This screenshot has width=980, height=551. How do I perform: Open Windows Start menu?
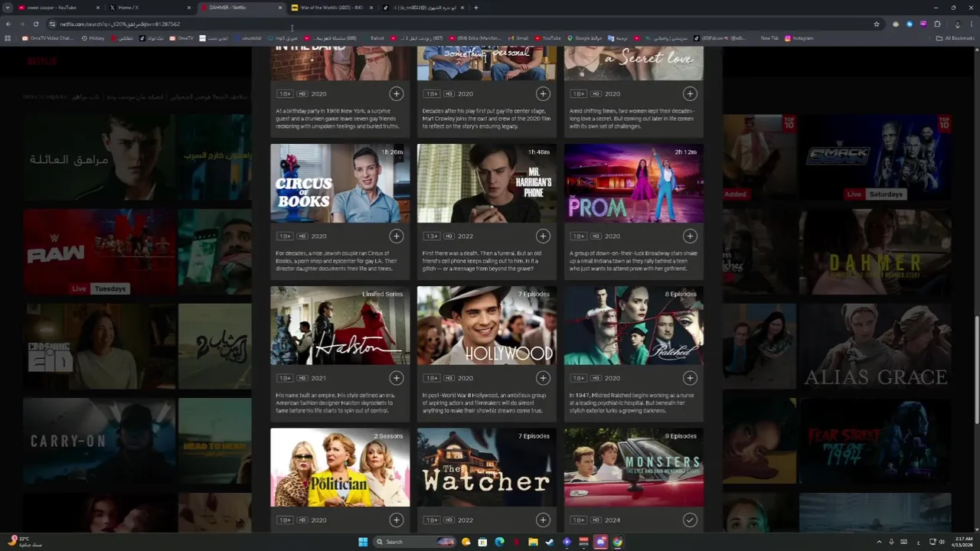(363, 542)
